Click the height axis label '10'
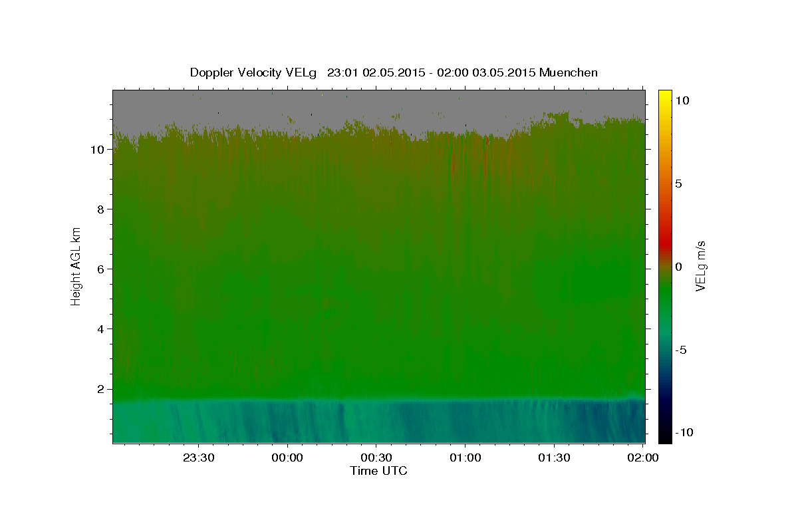 tap(97, 150)
